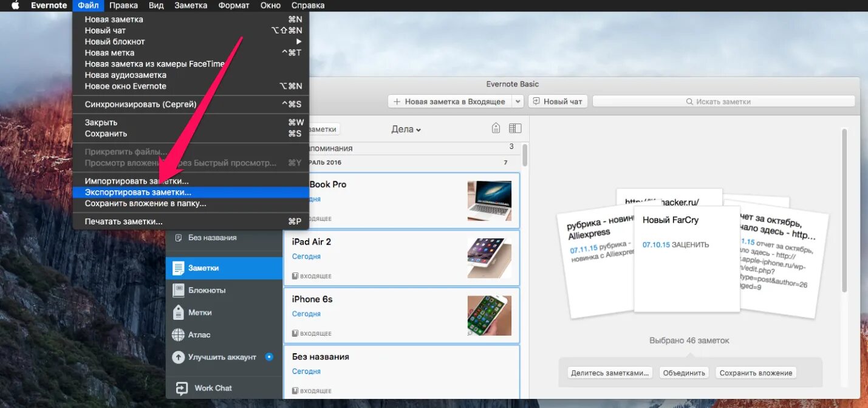Viewport: 868px width, 408px height.
Task: Click the Блокноты notebooks icon
Action: tap(178, 290)
